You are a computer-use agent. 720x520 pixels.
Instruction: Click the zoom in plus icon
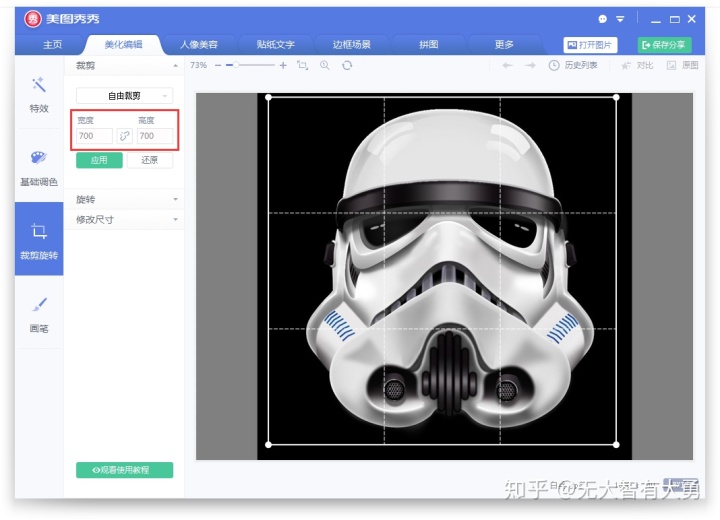coord(283,66)
